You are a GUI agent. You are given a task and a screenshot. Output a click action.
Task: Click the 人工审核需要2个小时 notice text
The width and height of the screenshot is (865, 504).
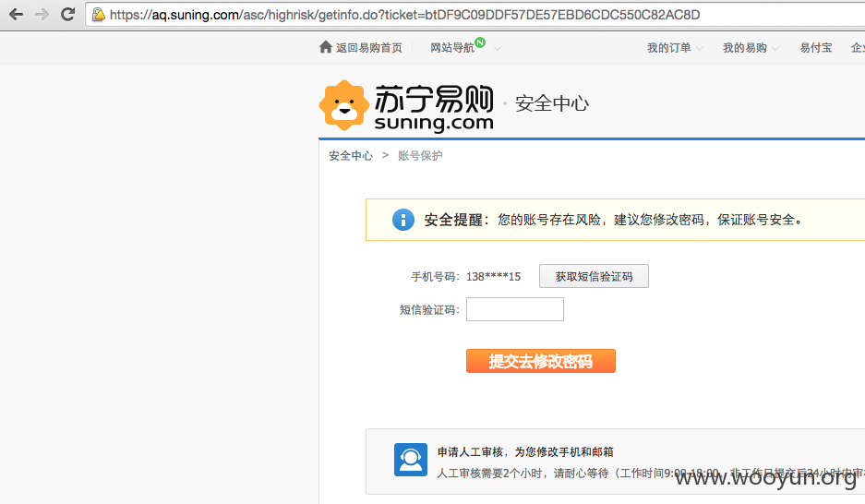[651, 474]
